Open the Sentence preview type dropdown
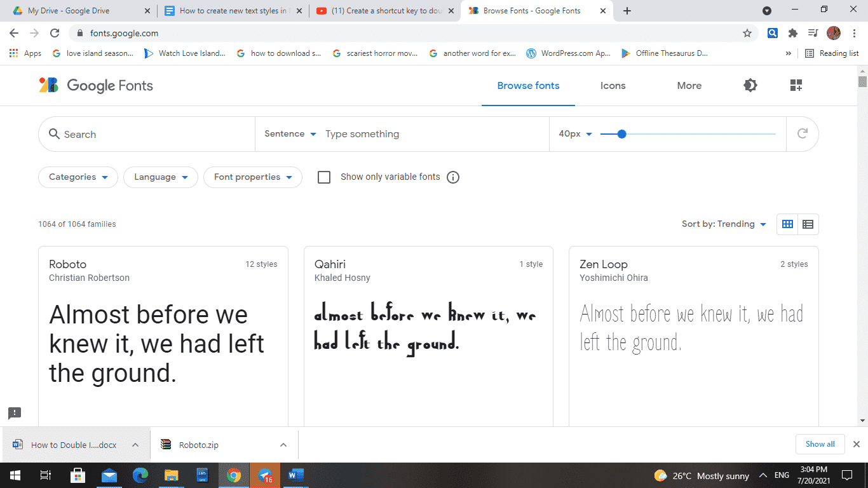This screenshot has height=488, width=868. [x=289, y=134]
